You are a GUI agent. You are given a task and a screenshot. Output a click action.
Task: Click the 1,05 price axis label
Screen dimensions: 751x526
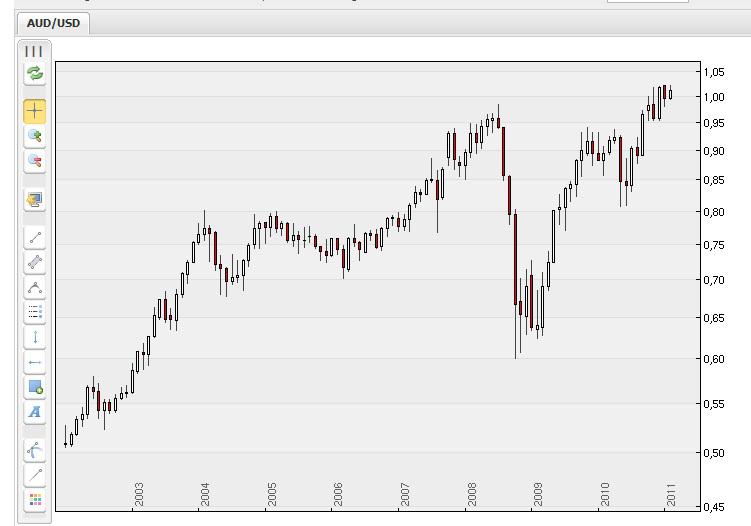[x=714, y=72]
